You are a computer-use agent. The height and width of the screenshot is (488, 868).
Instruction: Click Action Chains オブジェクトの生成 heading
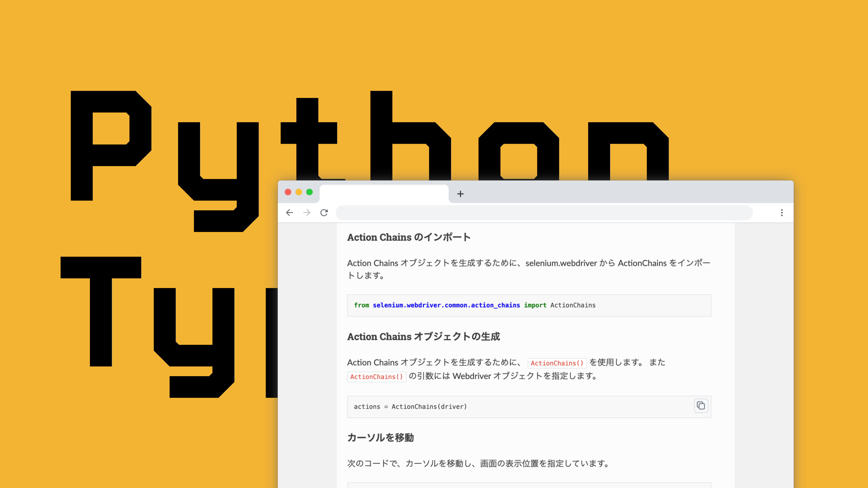click(424, 336)
